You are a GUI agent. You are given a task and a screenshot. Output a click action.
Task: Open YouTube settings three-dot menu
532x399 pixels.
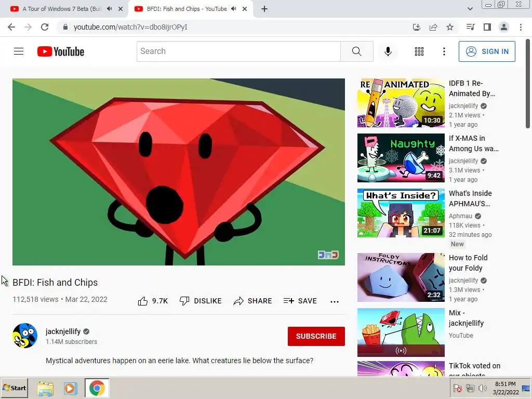point(444,51)
